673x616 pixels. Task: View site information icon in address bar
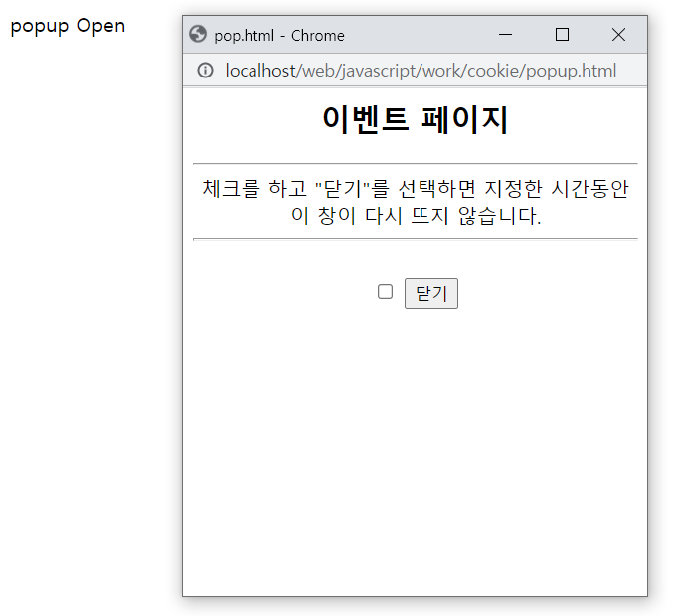point(205,70)
